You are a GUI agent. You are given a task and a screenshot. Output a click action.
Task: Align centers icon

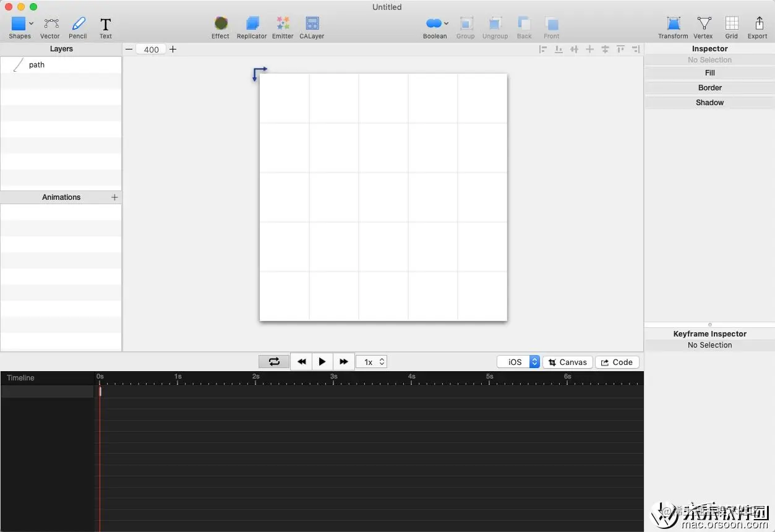[x=590, y=49]
